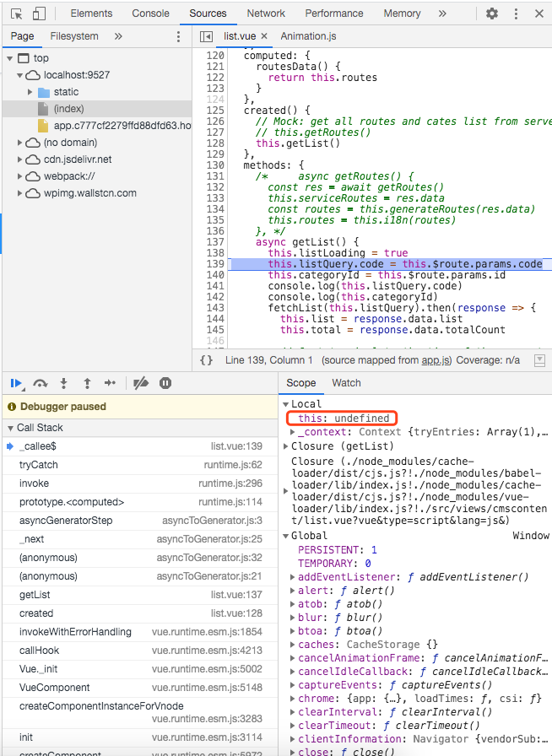
Task: Click the inspect element picker icon
Action: pos(16,13)
